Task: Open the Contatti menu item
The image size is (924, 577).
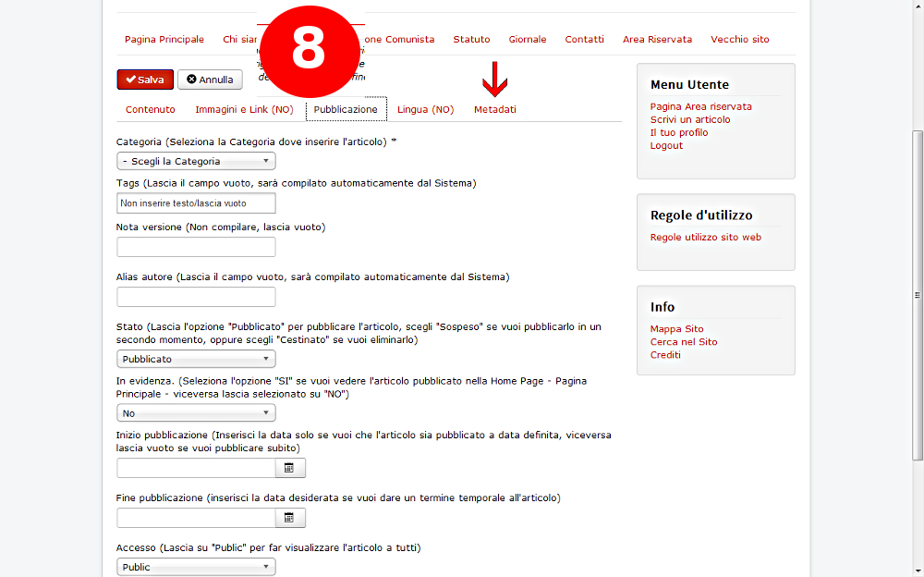Action: 585,40
